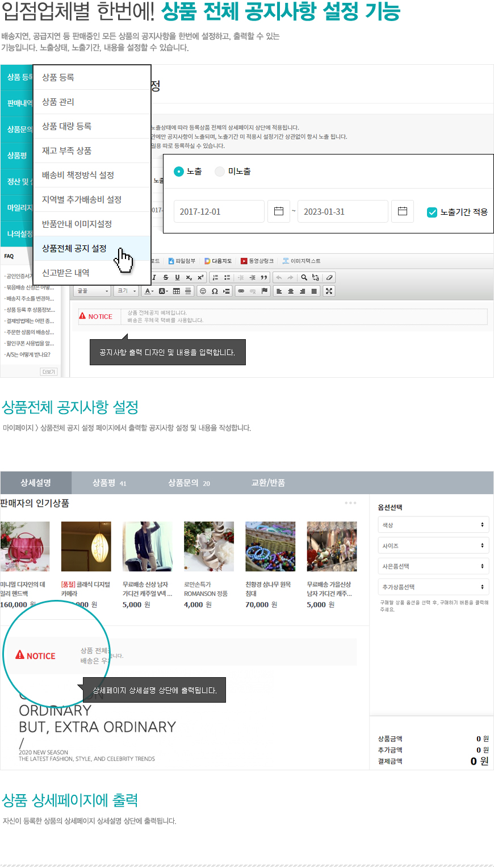Toggle underline formatting in editor
The image size is (494, 868).
pyautogui.click(x=177, y=277)
